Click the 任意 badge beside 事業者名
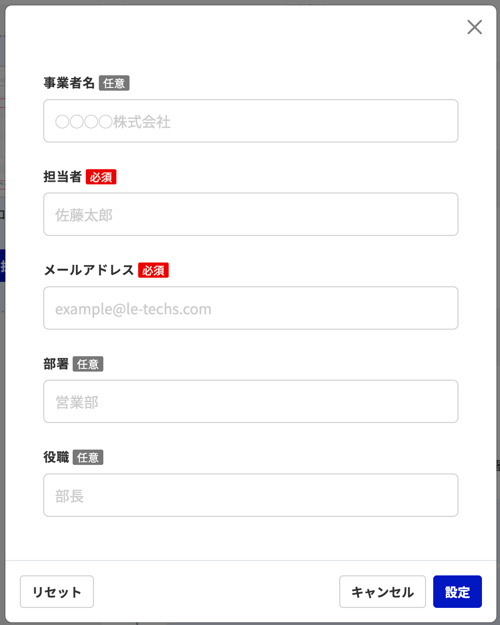The height and width of the screenshot is (625, 500). (x=114, y=83)
